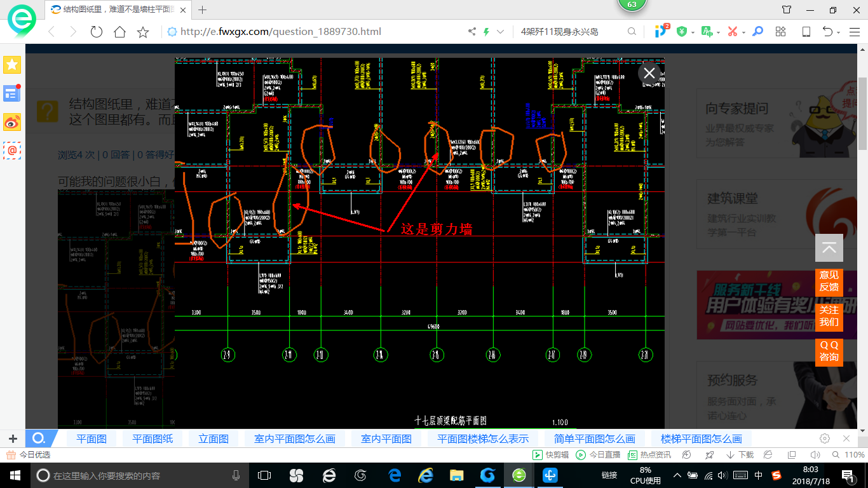Image resolution: width=868 pixels, height=488 pixels.
Task: Open the suggestion bar settings gear
Action: [x=825, y=438]
